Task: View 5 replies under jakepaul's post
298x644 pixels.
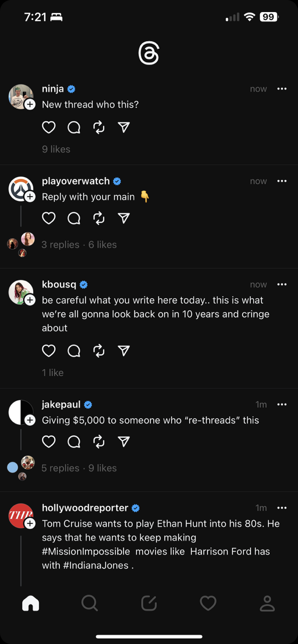Action: pyautogui.click(x=60, y=468)
